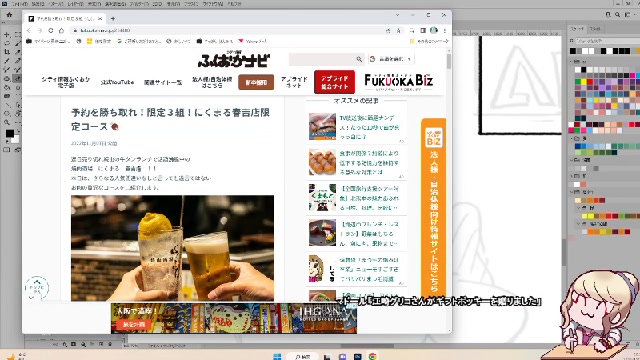The height and width of the screenshot is (360, 640).
Task: Click black recent swatch at row start
Action: pyautogui.click(x=573, y=51)
